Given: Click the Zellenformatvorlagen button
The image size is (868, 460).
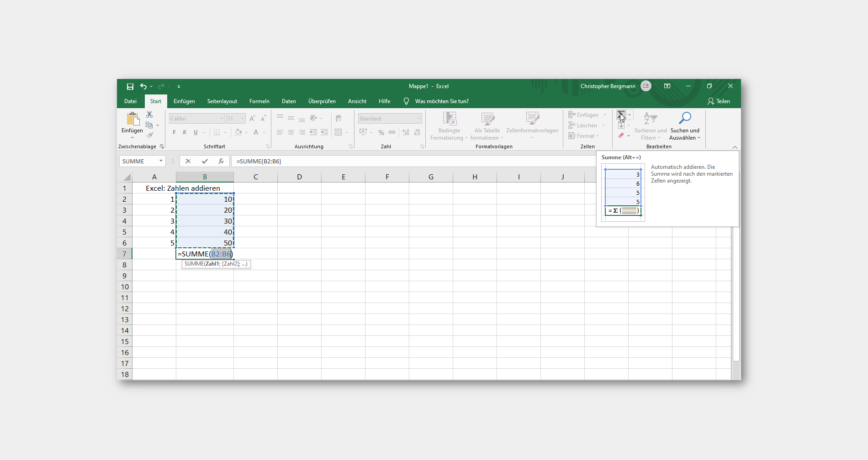Looking at the screenshot, I should (532, 126).
